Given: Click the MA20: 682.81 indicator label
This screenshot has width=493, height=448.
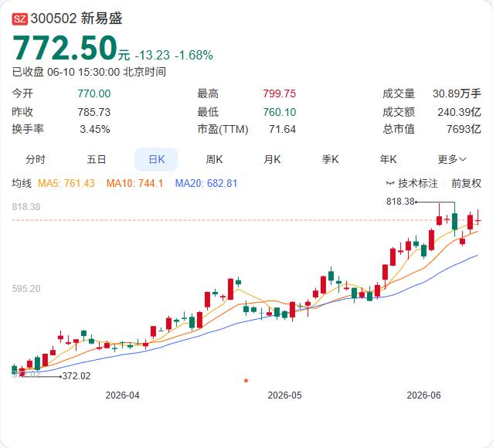Looking at the screenshot, I should [206, 183].
